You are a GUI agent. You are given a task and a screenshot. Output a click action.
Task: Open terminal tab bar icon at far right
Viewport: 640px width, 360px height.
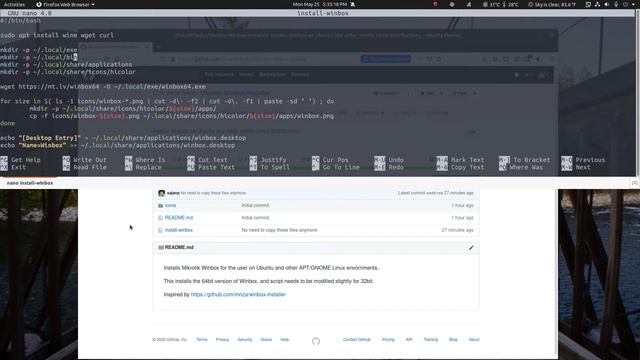point(634,183)
